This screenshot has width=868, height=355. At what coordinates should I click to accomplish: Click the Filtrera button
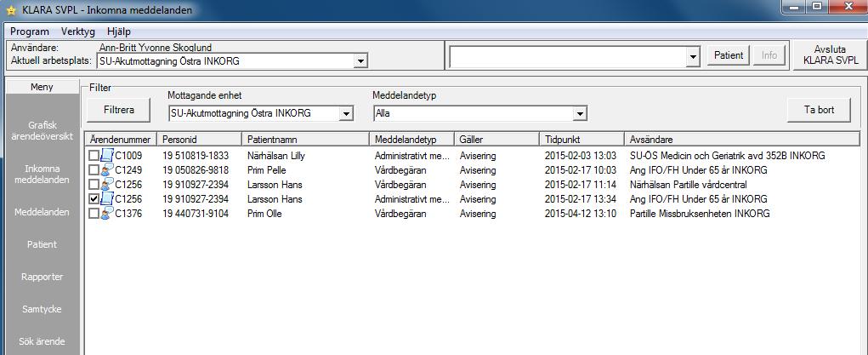tap(119, 110)
